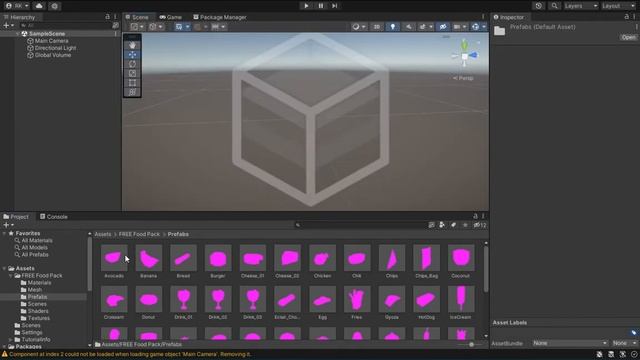Select the Move tool in scene toolbar
The width and height of the screenshot is (640, 360).
click(132, 55)
